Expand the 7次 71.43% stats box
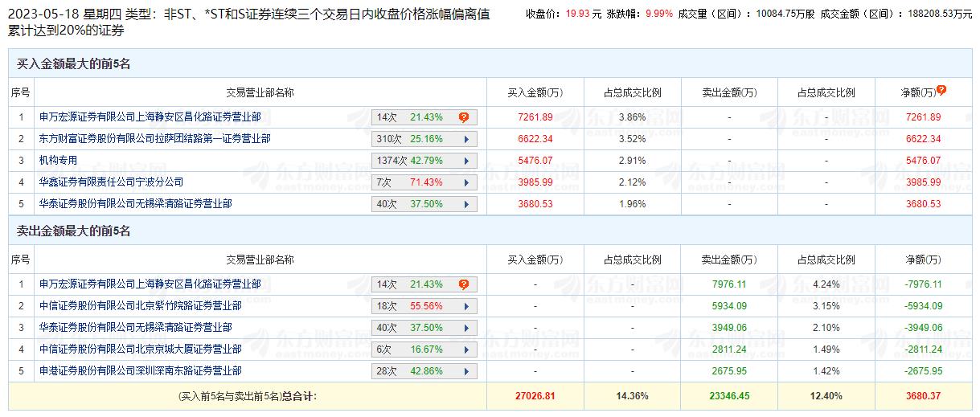The width and height of the screenshot is (980, 417). (424, 182)
